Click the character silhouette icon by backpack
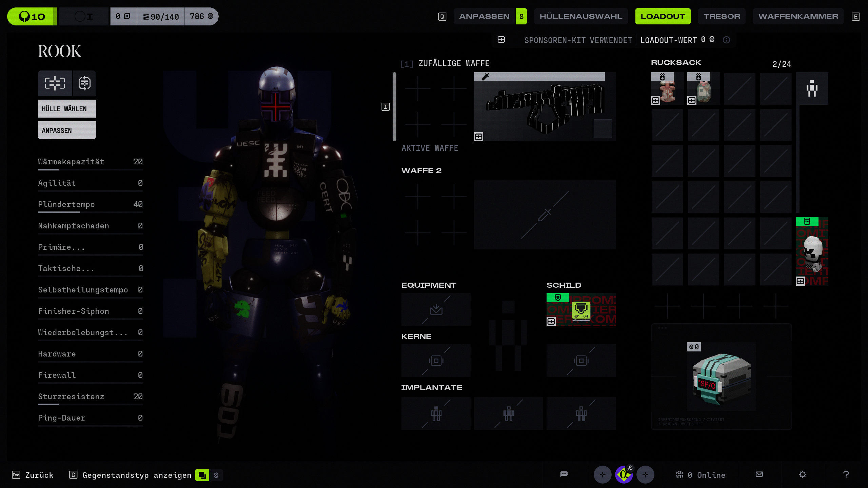 812,88
